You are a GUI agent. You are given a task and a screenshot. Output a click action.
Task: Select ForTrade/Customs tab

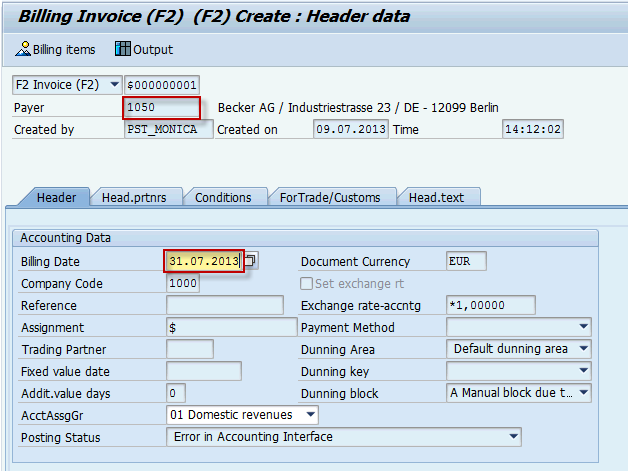pyautogui.click(x=330, y=198)
